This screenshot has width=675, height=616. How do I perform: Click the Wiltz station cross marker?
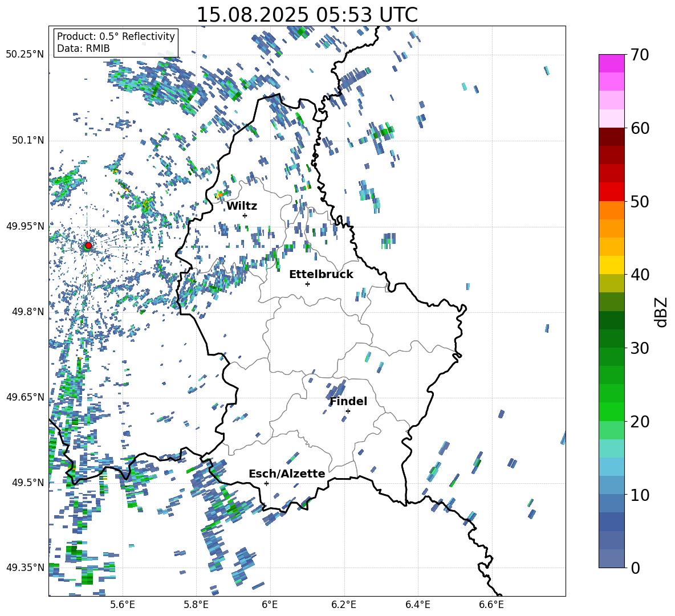tap(245, 215)
